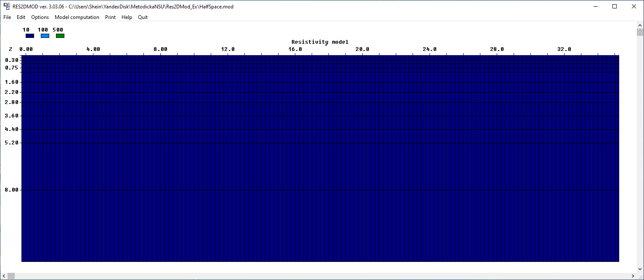Click the 0.30 depth label

tap(12, 60)
